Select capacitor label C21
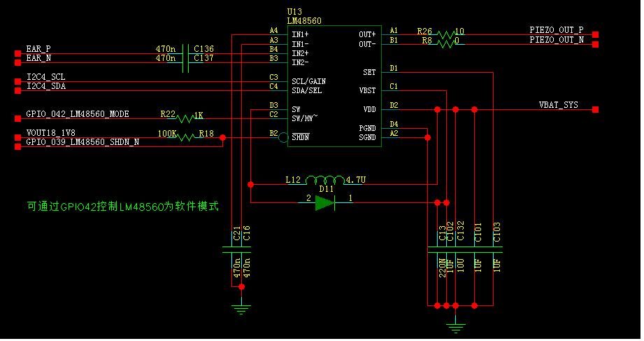This screenshot has height=341, width=644. point(236,234)
